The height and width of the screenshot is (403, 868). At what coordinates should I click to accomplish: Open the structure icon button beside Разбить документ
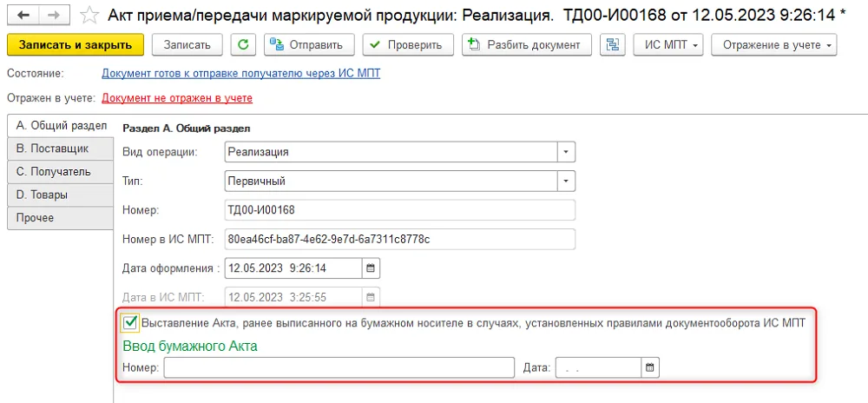click(612, 45)
